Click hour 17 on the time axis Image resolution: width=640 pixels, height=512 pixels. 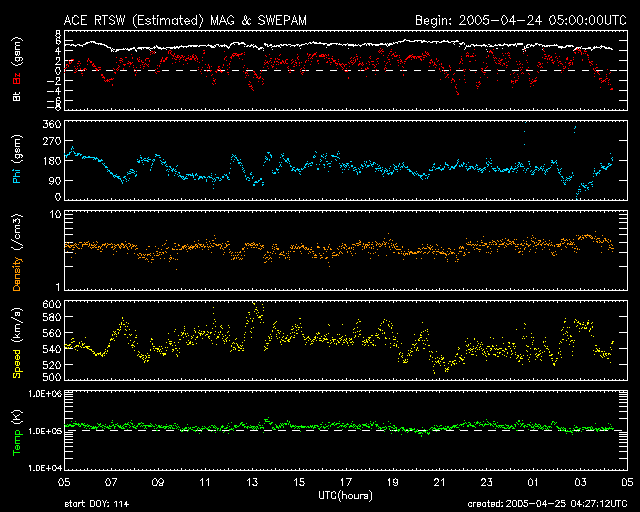345,481
